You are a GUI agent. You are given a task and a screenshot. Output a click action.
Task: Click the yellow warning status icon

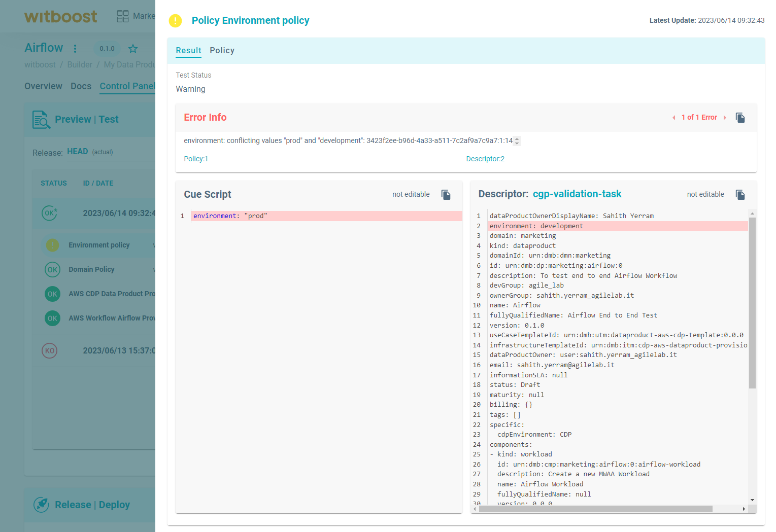[175, 21]
